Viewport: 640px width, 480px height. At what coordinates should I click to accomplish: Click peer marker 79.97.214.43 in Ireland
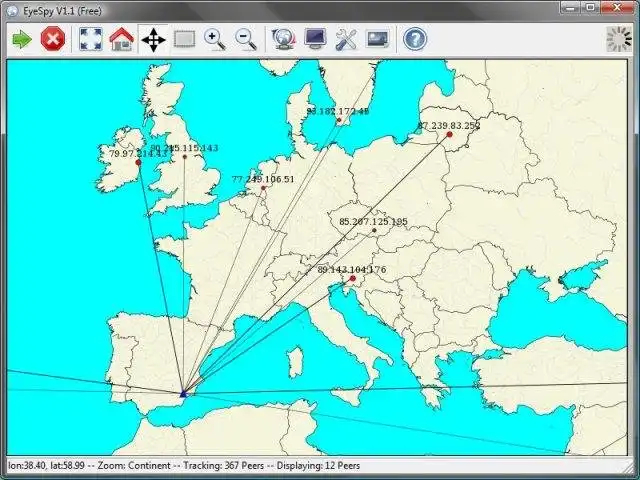(x=138, y=162)
